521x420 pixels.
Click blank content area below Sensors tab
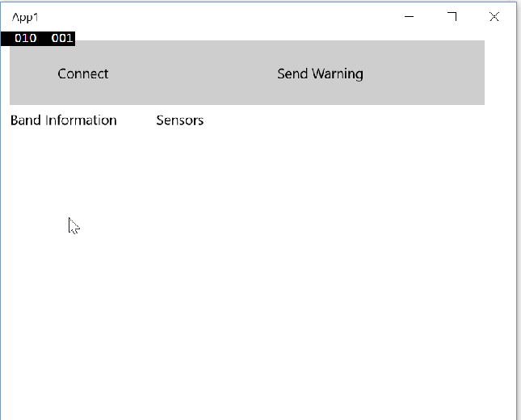(x=179, y=178)
